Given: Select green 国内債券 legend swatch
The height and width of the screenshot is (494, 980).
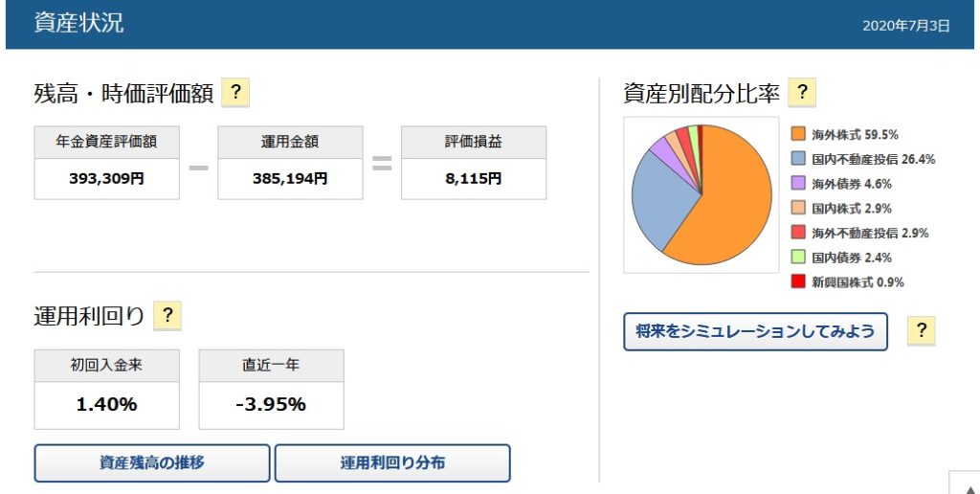Looking at the screenshot, I should pos(798,257).
